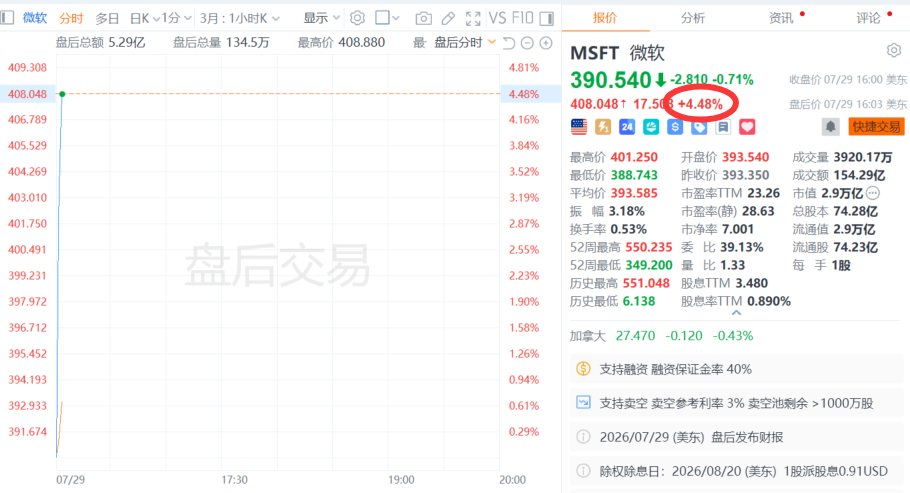910x493 pixels.
Task: Open the ellipsis beside 市值 2.9万亿
Action: click(x=872, y=193)
